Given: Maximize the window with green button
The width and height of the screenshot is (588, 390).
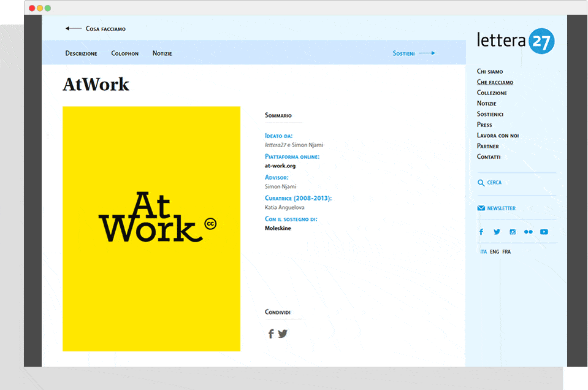Looking at the screenshot, I should pyautogui.click(x=48, y=8).
